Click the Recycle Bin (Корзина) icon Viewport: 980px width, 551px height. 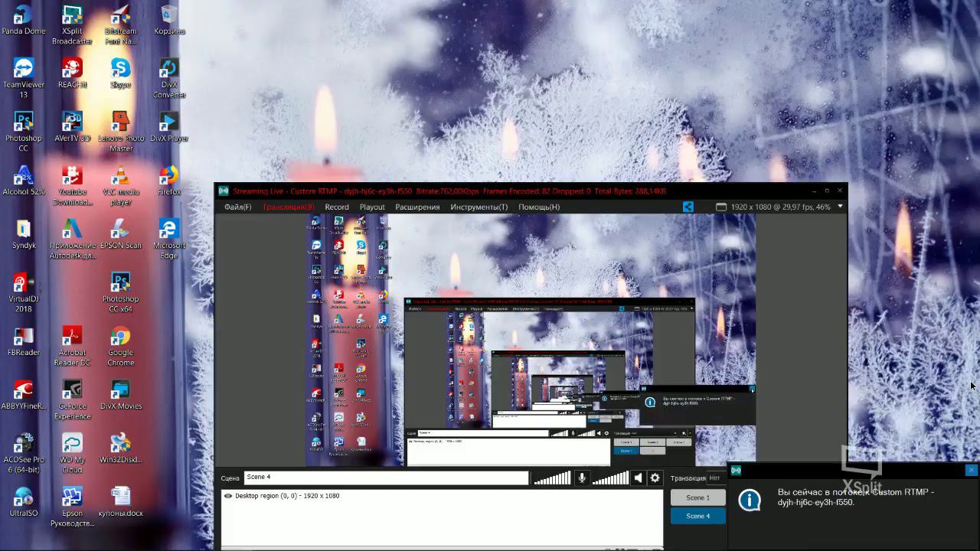pos(169,20)
